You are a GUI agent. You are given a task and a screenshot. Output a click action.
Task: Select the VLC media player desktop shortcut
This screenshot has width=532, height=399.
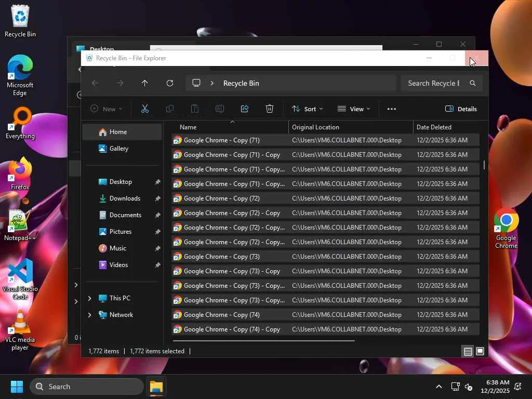(20, 330)
